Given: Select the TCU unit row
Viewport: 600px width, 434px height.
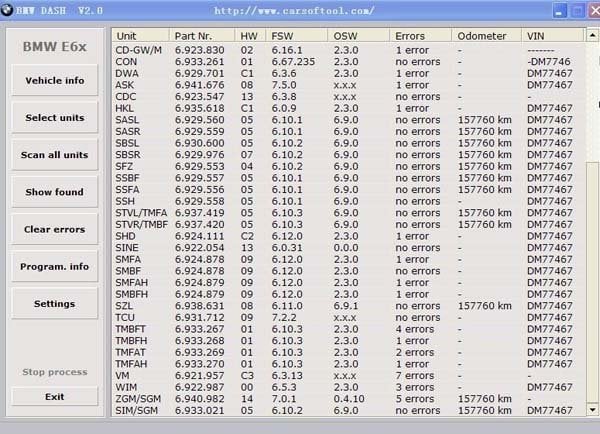Looking at the screenshot, I should [x=348, y=317].
